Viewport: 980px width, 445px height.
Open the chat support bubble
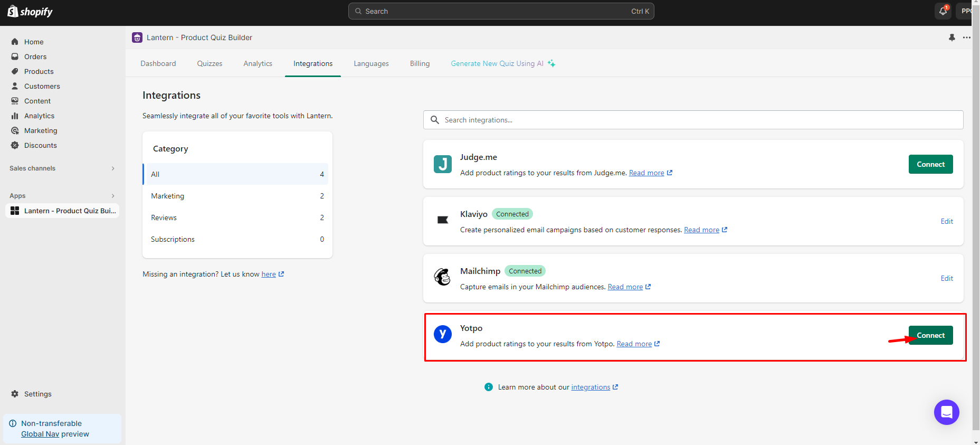pos(946,412)
